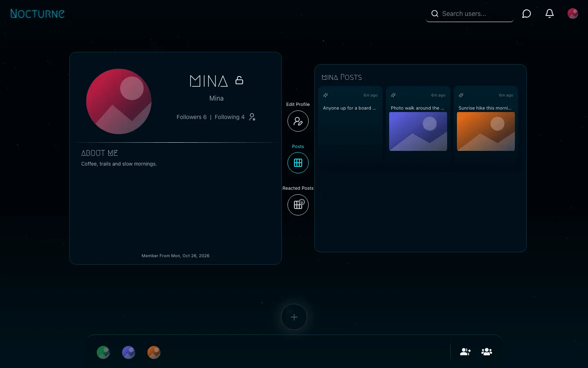
Task: Open the 'Photo walk around the' post image
Action: pos(418,132)
